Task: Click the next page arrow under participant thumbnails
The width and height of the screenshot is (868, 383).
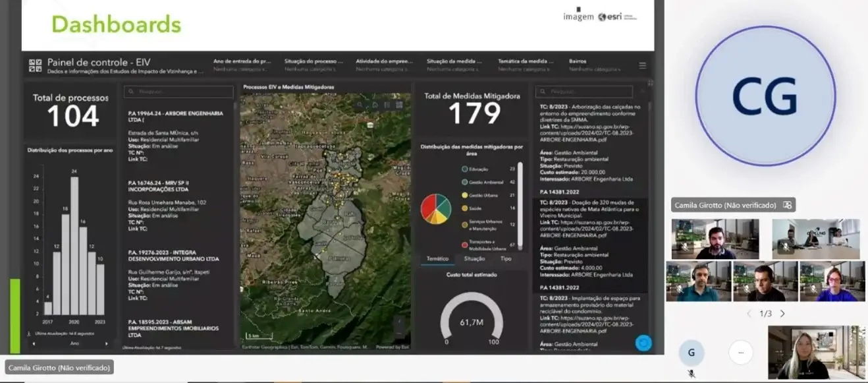Action: (x=784, y=313)
